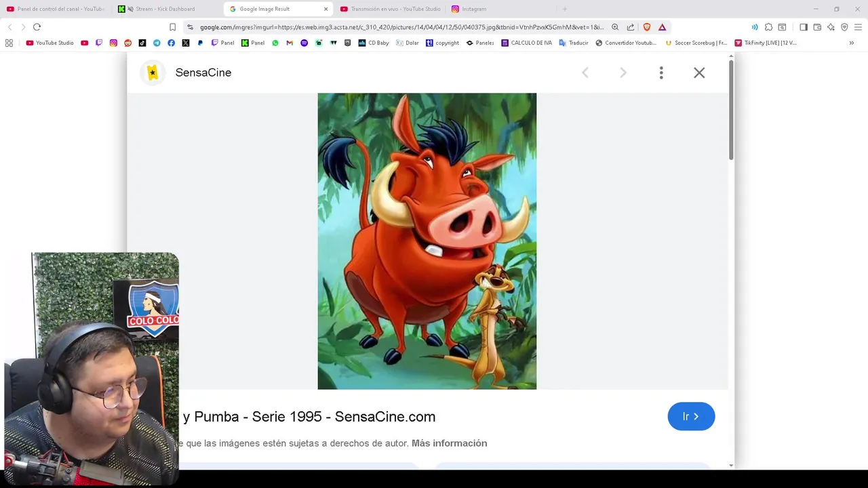Click the Pumbaa and Timon preview image
The image size is (868, 488).
(427, 241)
